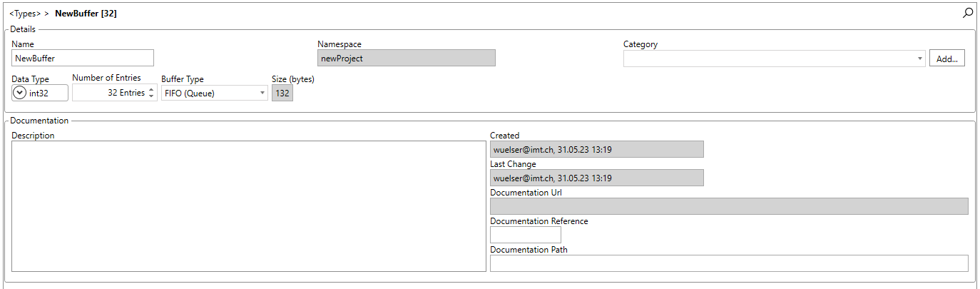980x289 pixels.
Task: Click the Last Change timestamp field
Action: point(597,178)
